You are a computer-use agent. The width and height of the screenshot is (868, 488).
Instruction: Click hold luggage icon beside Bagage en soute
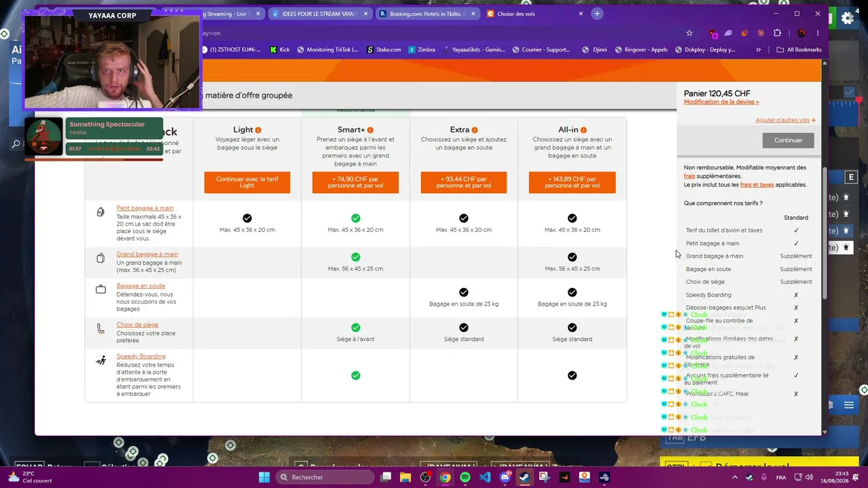(100, 289)
